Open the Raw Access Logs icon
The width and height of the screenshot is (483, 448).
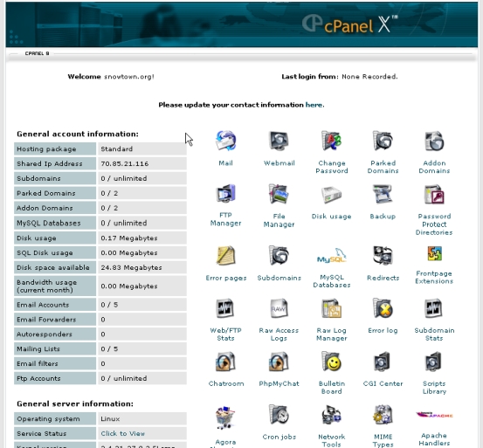279,308
